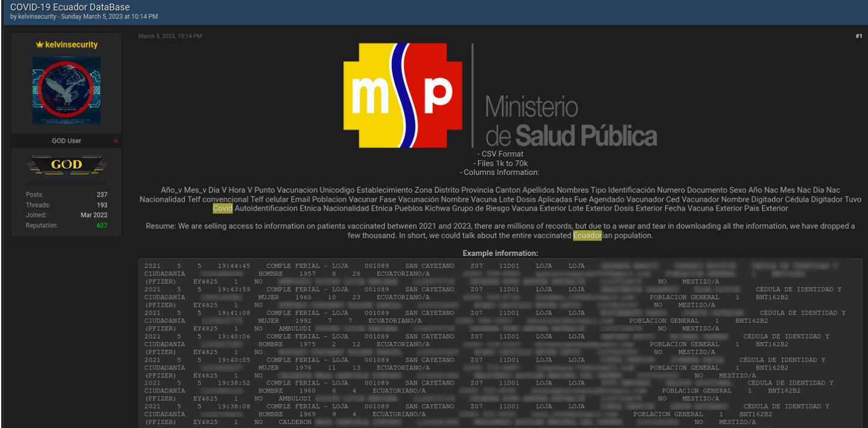Click the Example information heading
Image resolution: width=868 pixels, height=428 pixels.
pyautogui.click(x=500, y=254)
